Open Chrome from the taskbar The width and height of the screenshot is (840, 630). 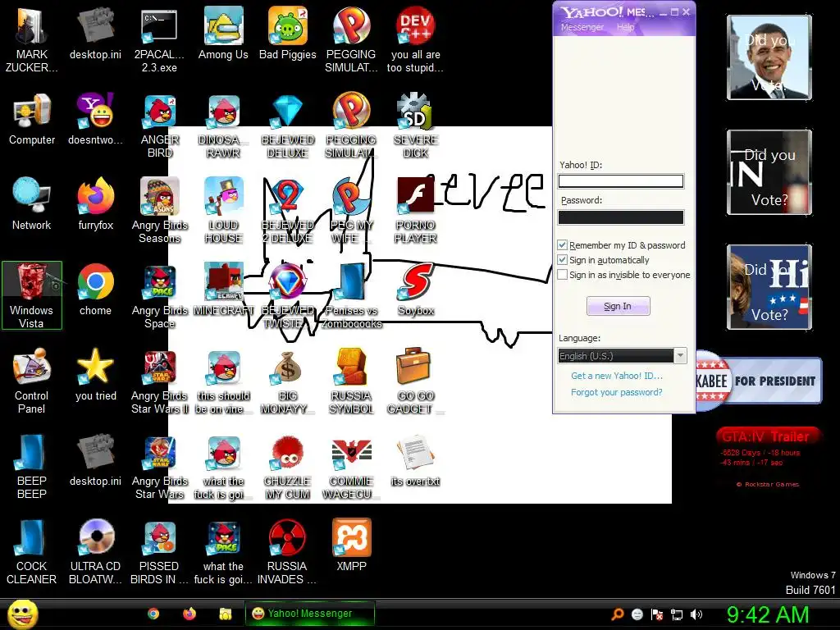click(x=153, y=614)
